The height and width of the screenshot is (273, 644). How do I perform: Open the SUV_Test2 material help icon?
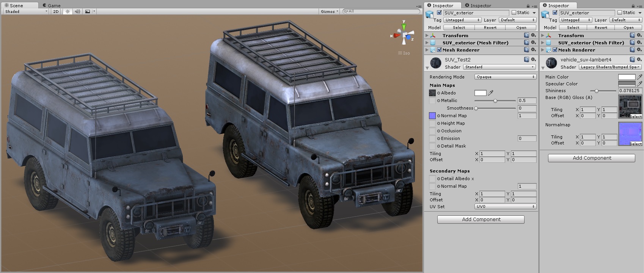[526, 60]
